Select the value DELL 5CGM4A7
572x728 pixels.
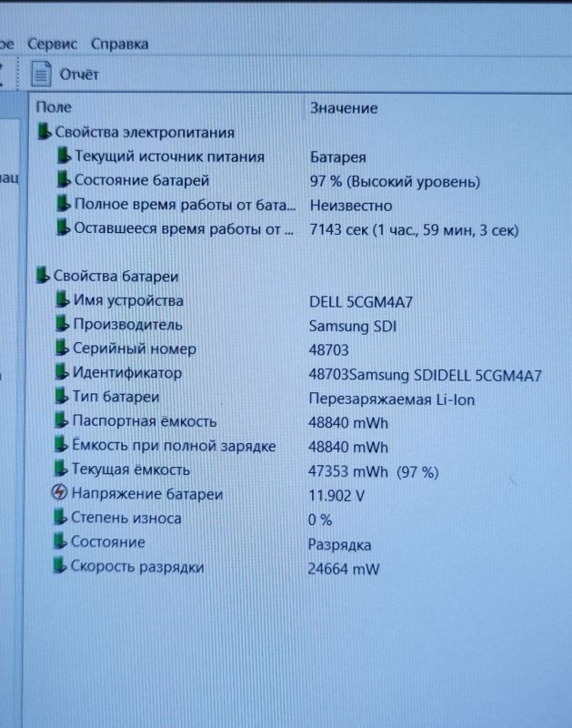(361, 302)
